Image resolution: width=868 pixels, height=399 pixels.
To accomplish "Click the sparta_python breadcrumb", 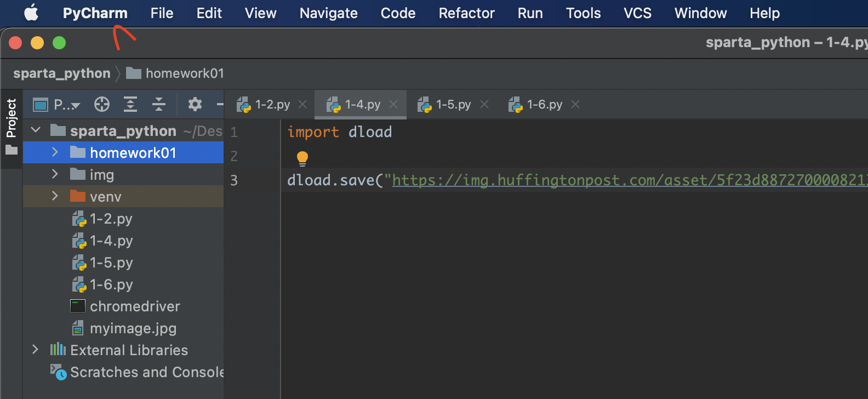I will pos(61,73).
